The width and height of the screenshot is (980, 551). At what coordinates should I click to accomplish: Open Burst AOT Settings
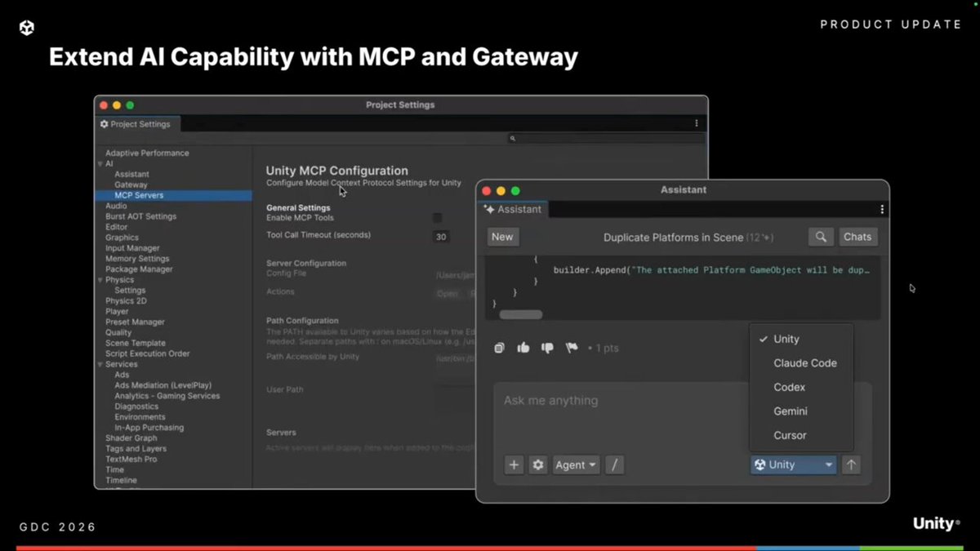(x=140, y=216)
